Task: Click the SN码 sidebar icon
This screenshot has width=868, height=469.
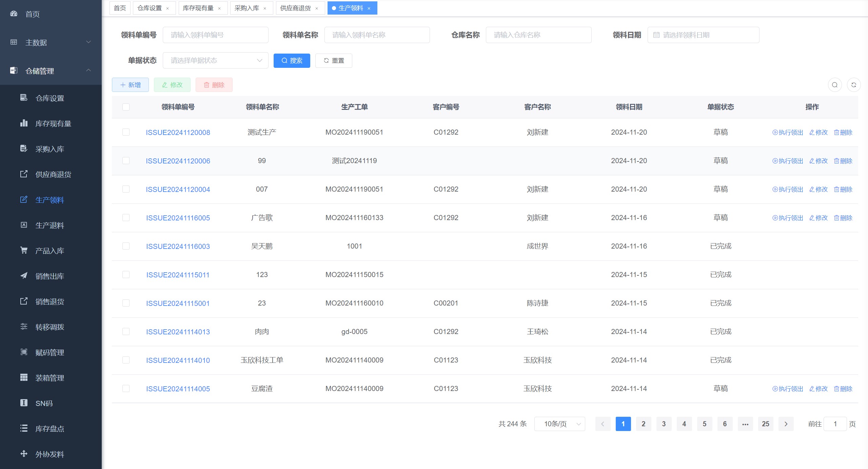Action: pyautogui.click(x=24, y=403)
